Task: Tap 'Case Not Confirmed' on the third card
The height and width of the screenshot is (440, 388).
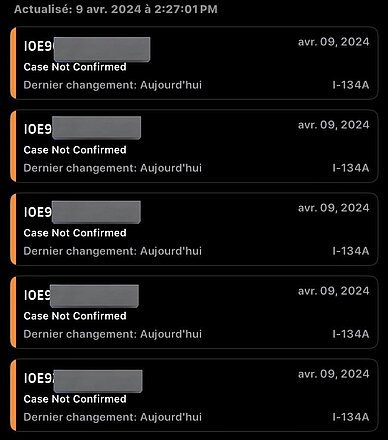Action: pyautogui.click(x=75, y=233)
